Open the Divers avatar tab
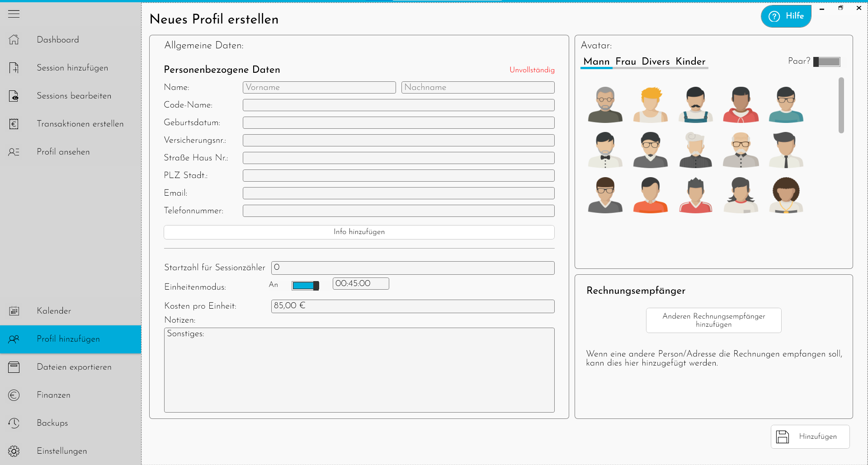Viewport: 868px width, 465px height. click(656, 61)
